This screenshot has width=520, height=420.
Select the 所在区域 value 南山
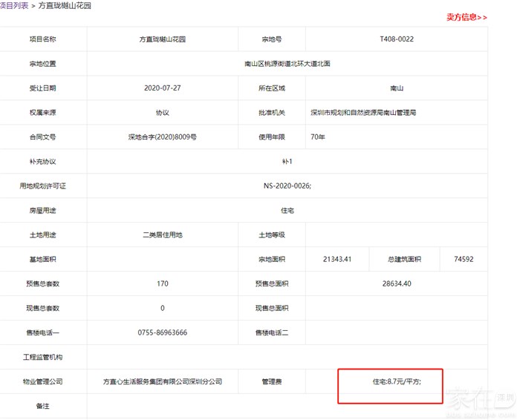(397, 88)
